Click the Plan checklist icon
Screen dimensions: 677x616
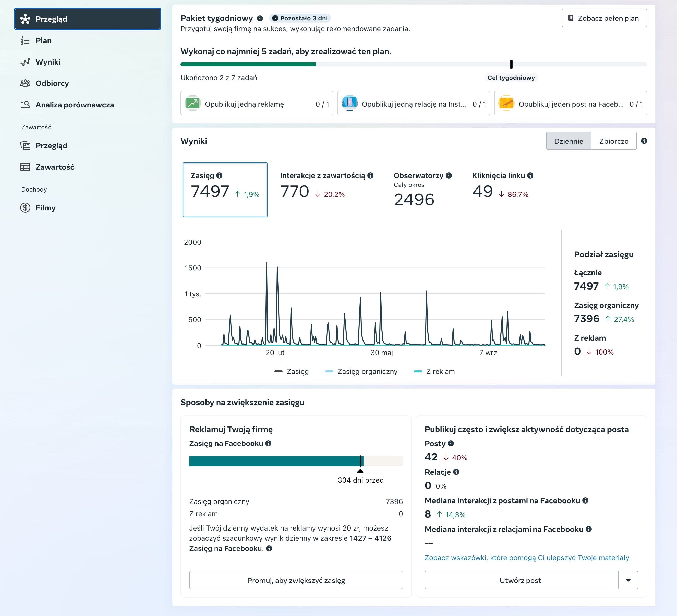tap(25, 40)
